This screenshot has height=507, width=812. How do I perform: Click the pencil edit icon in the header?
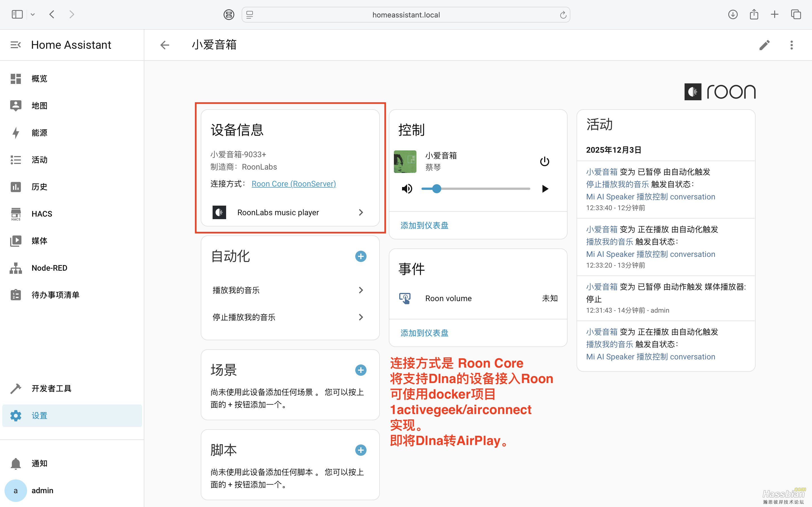click(x=764, y=45)
